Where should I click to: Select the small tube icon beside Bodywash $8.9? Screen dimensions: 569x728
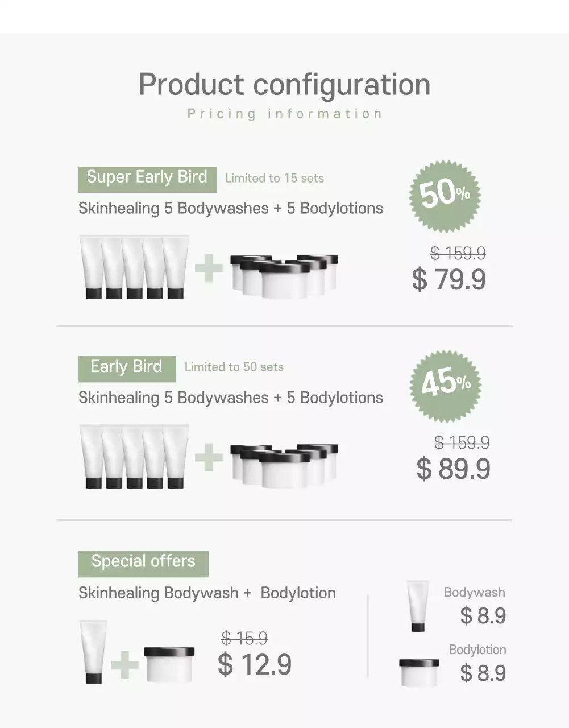tap(418, 606)
